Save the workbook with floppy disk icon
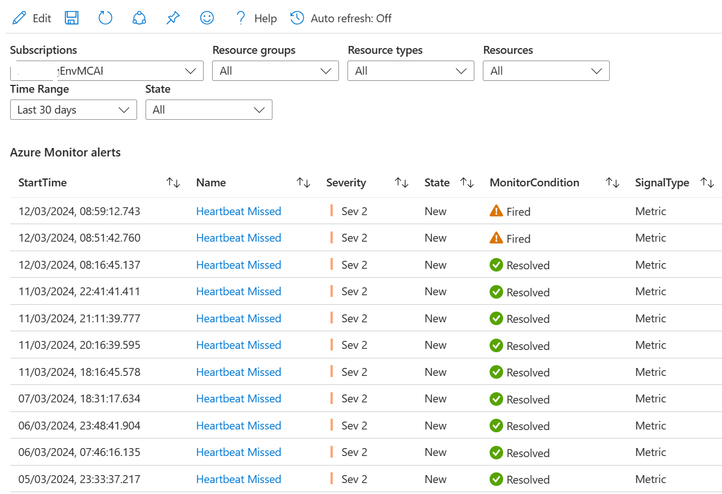722x494 pixels. (71, 18)
